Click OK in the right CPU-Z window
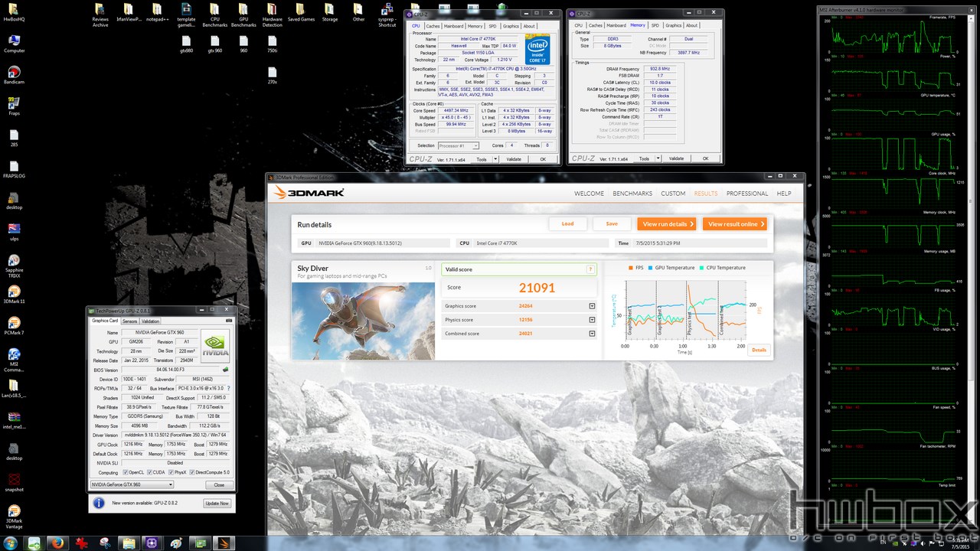Screen dimensions: 980x551 click(x=706, y=159)
